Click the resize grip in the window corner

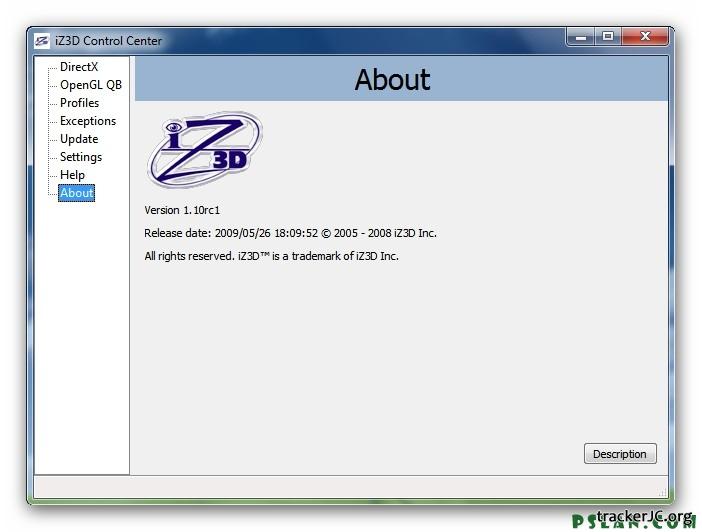[662, 492]
